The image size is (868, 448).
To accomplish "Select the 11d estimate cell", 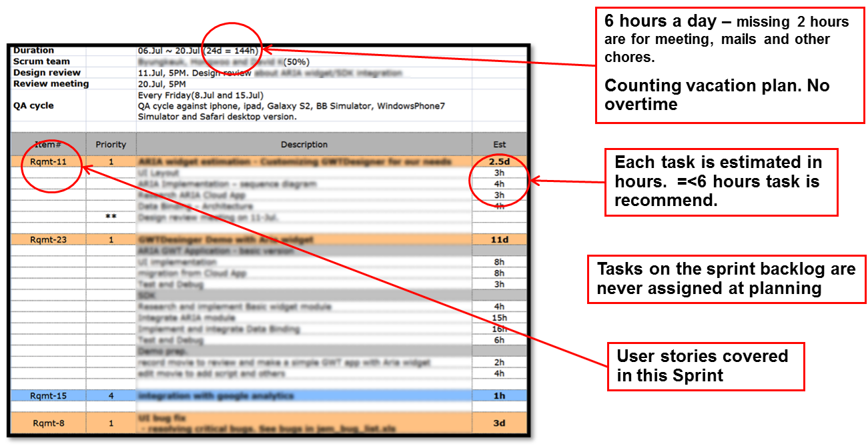I will click(x=499, y=239).
